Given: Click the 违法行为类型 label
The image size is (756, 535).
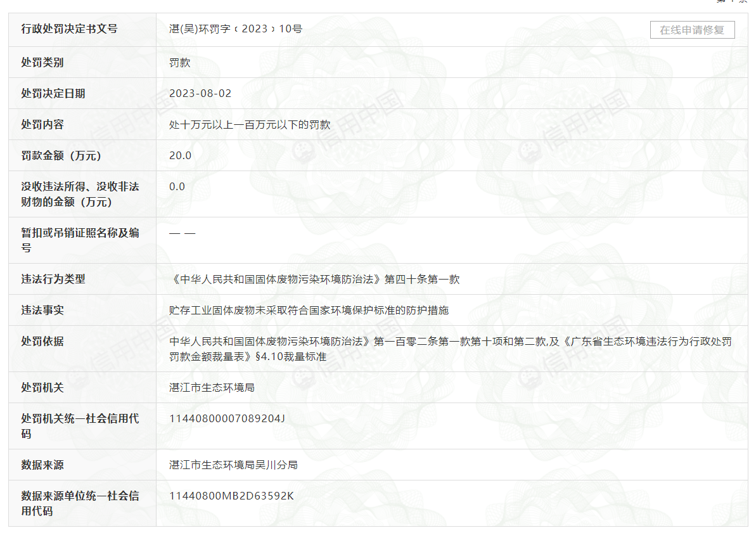Looking at the screenshot, I should pyautogui.click(x=53, y=280).
